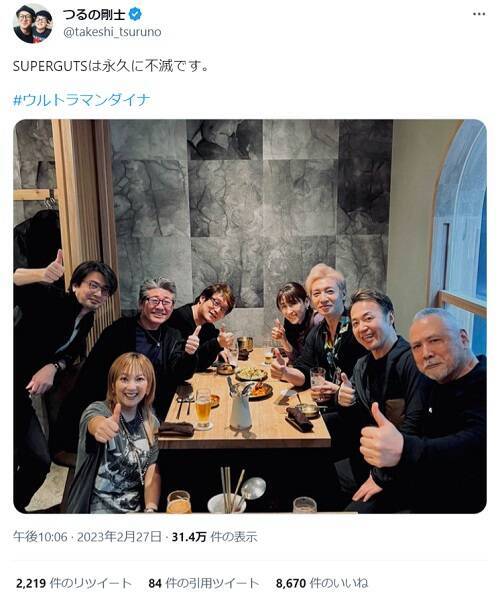Click the 84 quote tweet number
This screenshot has height=600, width=498.
(x=155, y=583)
